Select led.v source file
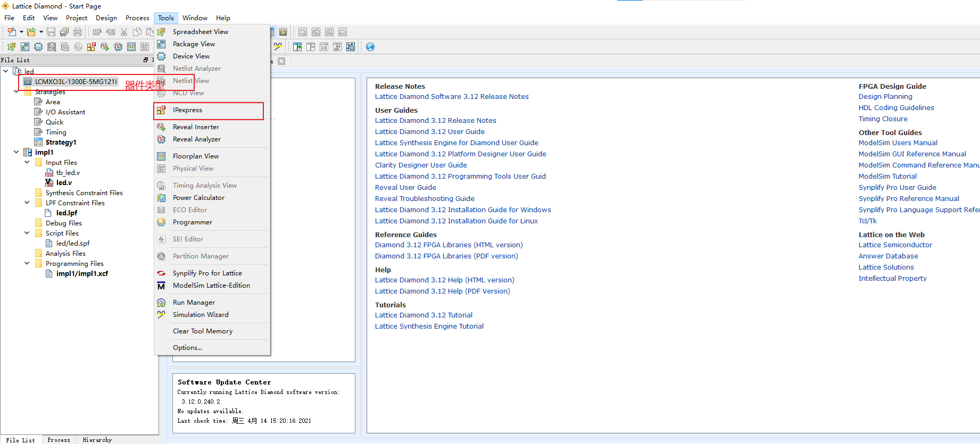 click(64, 182)
